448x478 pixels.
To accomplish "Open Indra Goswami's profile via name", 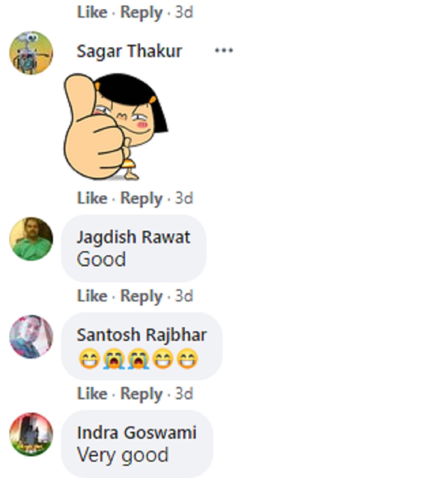I will click(136, 433).
